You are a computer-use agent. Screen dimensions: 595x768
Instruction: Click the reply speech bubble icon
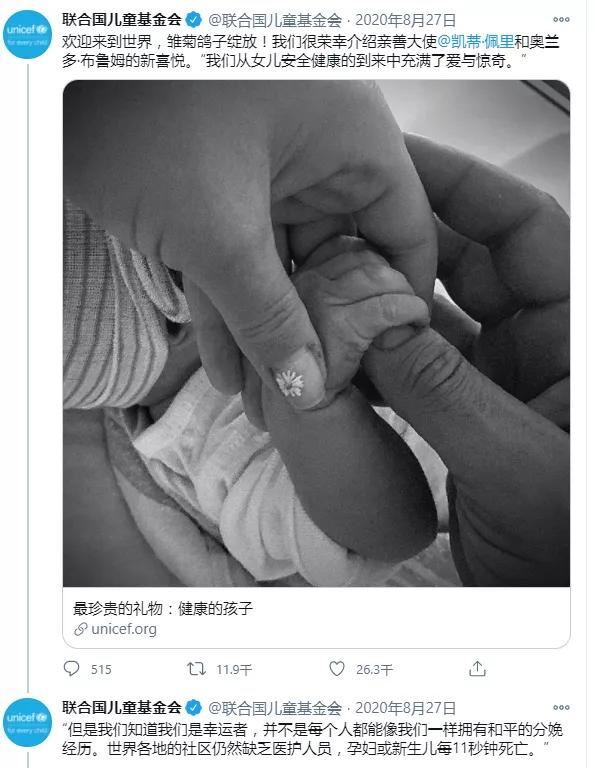point(71,669)
